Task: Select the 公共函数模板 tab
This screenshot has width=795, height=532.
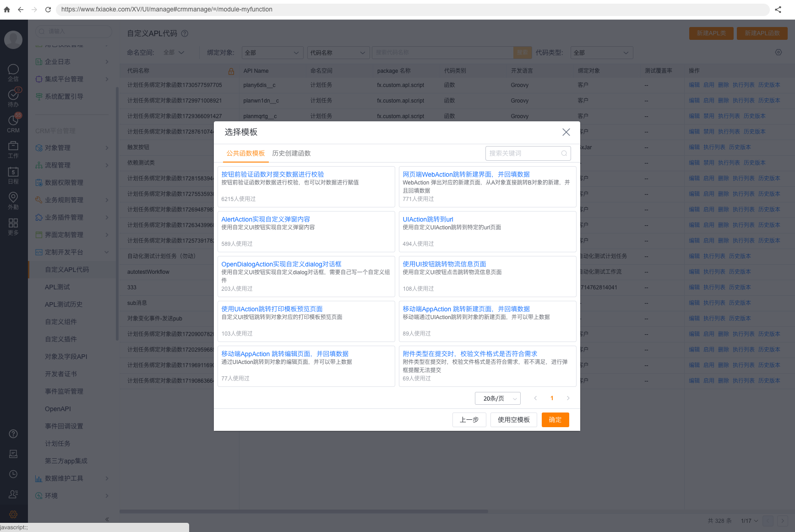Action: (245, 153)
